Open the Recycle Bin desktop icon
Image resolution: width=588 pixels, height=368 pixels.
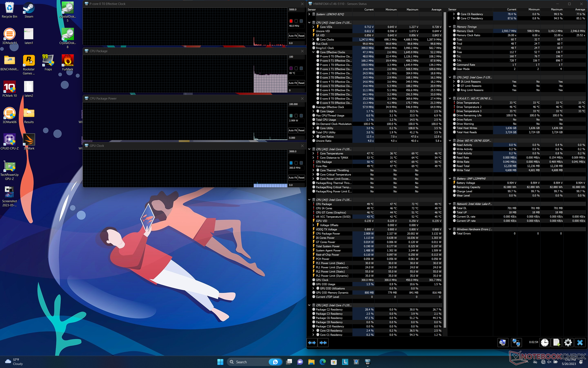click(9, 10)
